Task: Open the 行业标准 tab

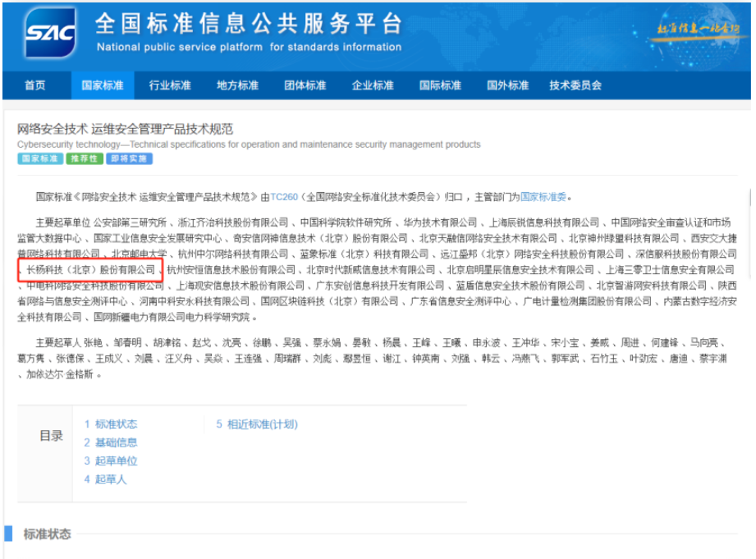Action: (x=170, y=85)
